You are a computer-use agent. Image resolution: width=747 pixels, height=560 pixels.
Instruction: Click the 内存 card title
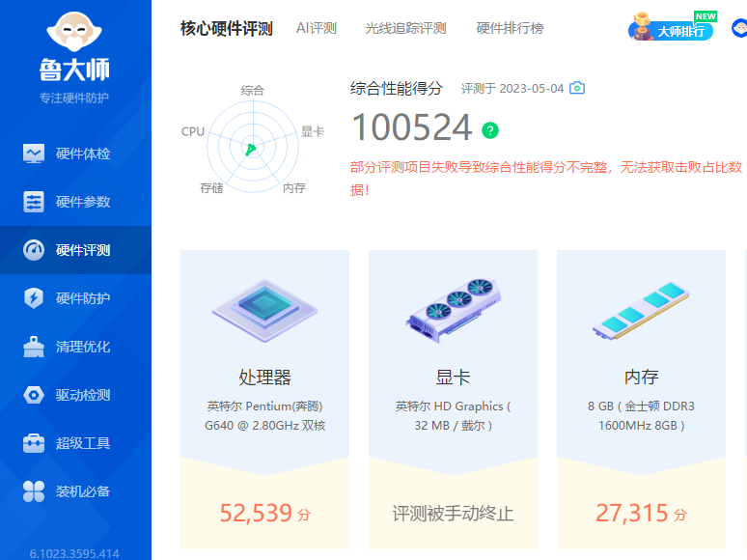[x=641, y=377]
